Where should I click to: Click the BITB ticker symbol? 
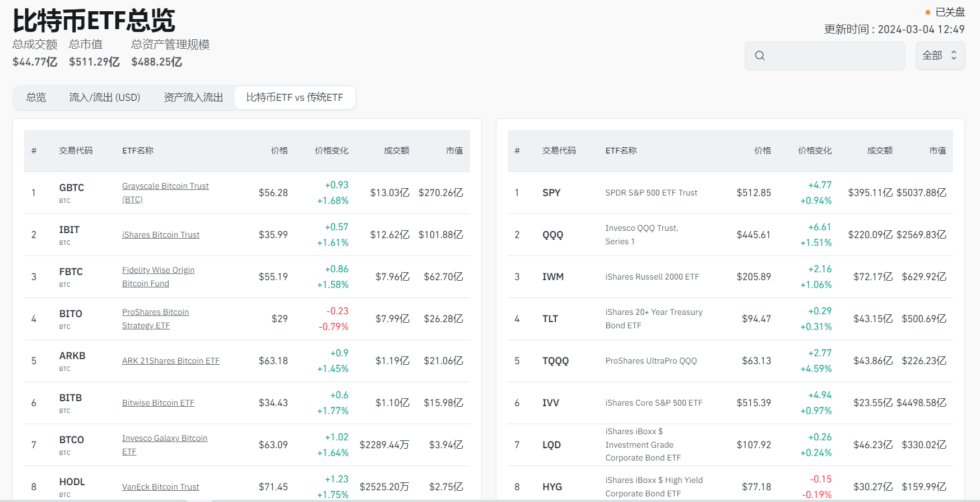click(71, 398)
